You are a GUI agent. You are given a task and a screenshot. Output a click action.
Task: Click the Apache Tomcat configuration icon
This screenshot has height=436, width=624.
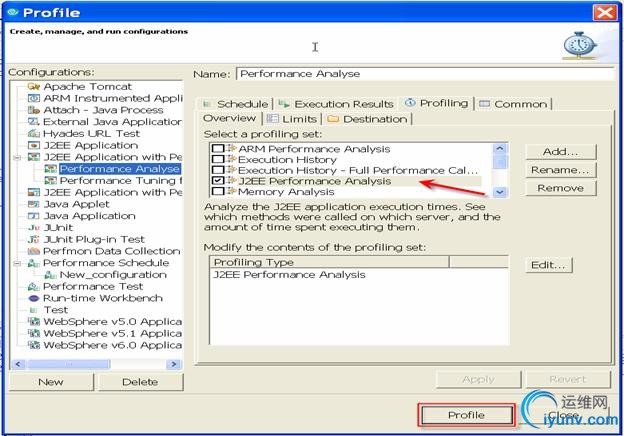pos(34,86)
